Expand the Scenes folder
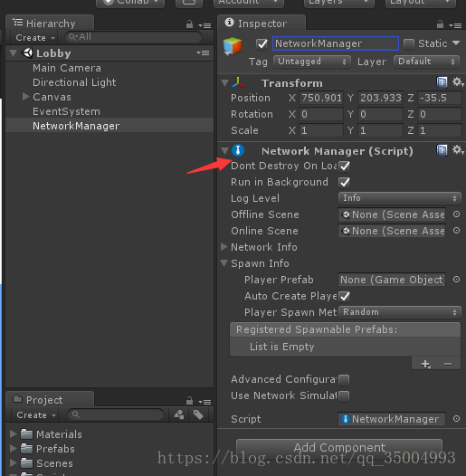466x476 pixels. click(x=13, y=463)
